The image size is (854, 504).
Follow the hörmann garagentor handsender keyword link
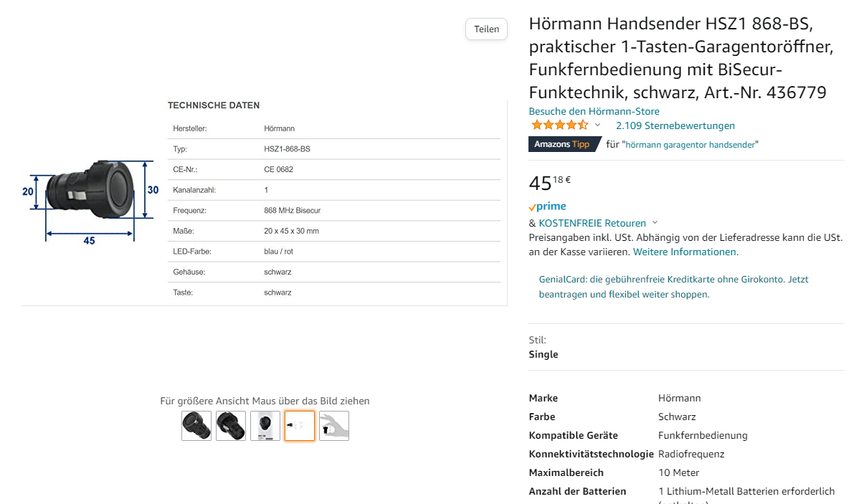point(691,145)
